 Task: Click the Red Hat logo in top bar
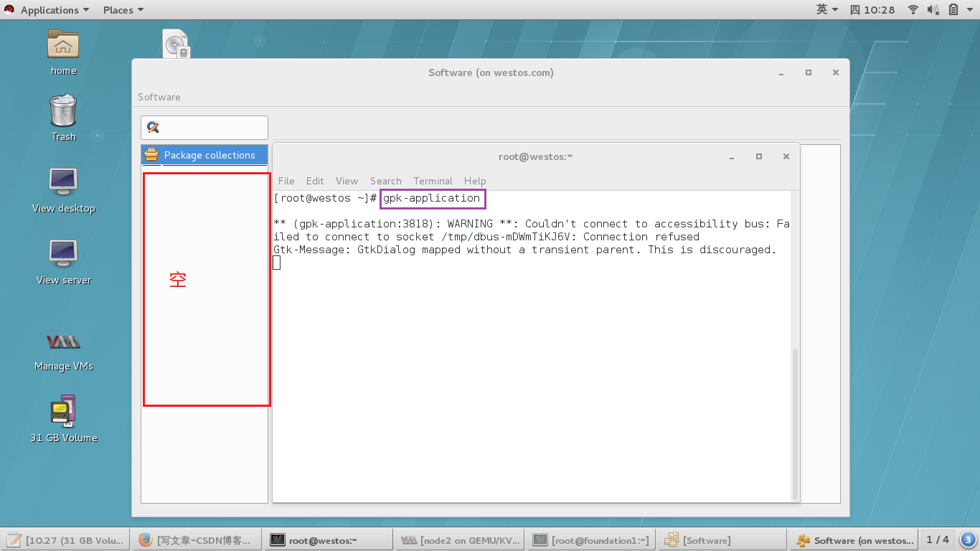9,9
